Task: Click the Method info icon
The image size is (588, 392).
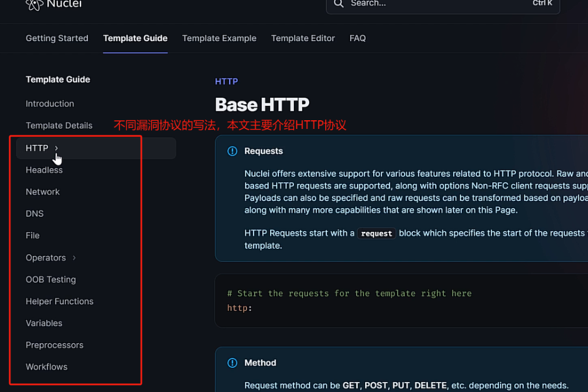Action: coord(232,363)
